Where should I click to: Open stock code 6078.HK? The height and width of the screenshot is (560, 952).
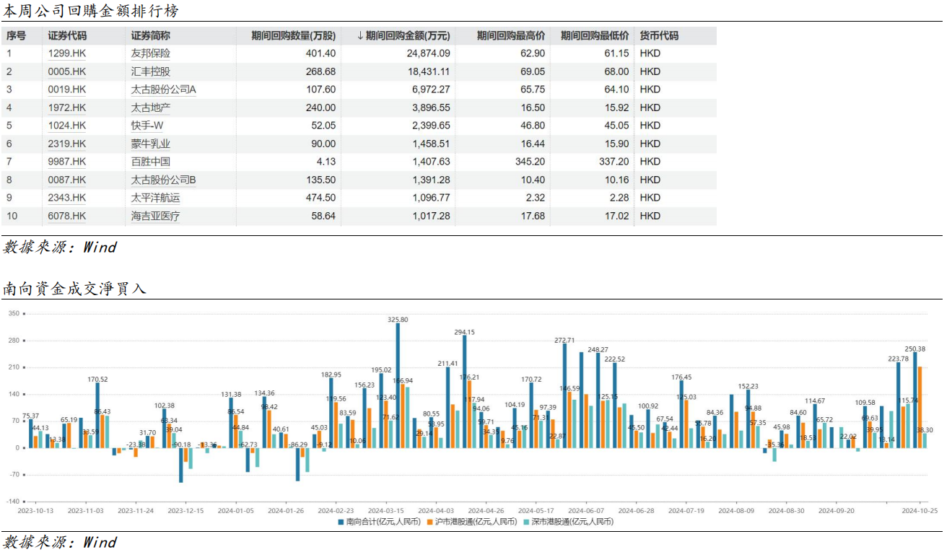click(67, 216)
